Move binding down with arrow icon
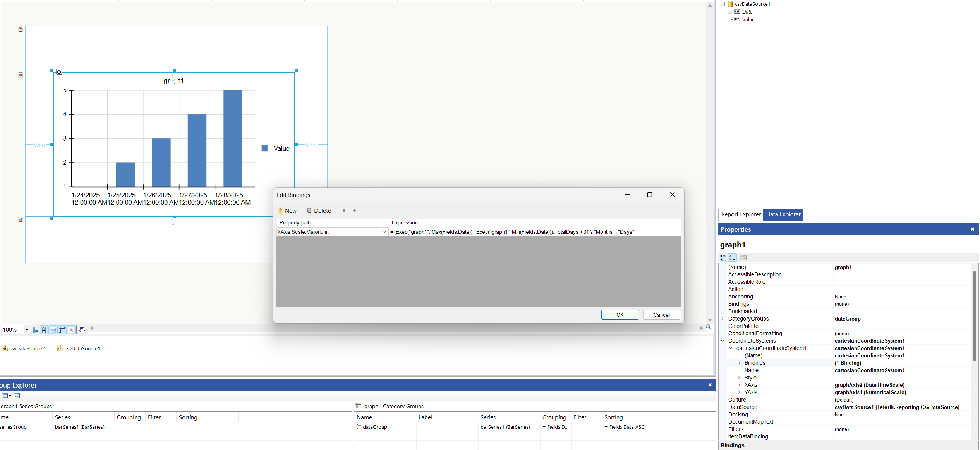This screenshot has width=980, height=450. click(354, 210)
